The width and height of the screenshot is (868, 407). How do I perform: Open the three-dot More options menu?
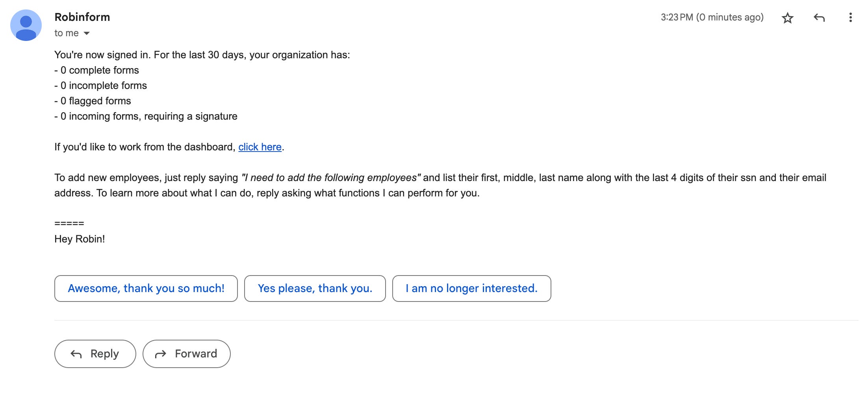pyautogui.click(x=851, y=18)
